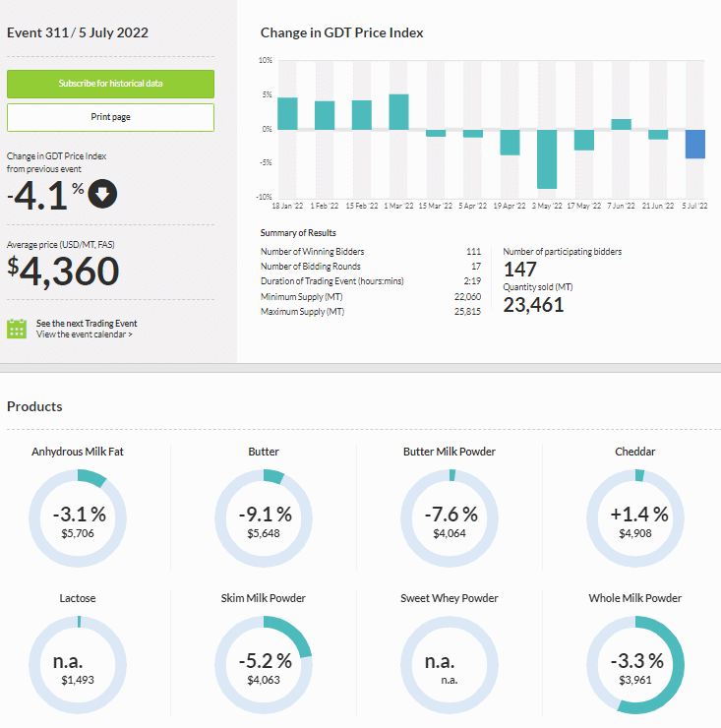Image resolution: width=721 pixels, height=728 pixels.
Task: Click the Lactose product title
Action: click(78, 598)
